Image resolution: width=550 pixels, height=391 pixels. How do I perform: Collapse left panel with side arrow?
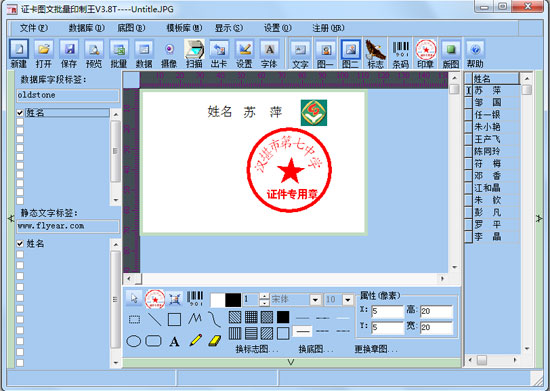[x=11, y=218]
